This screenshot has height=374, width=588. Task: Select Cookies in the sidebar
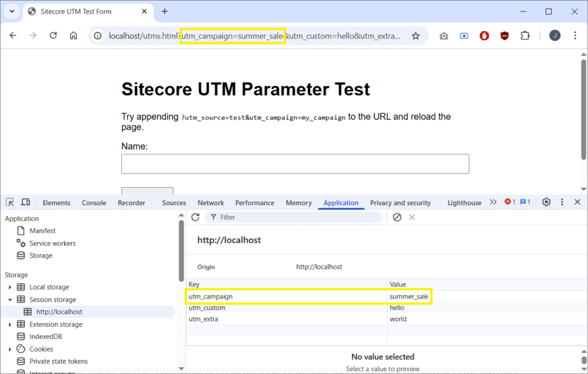point(41,349)
